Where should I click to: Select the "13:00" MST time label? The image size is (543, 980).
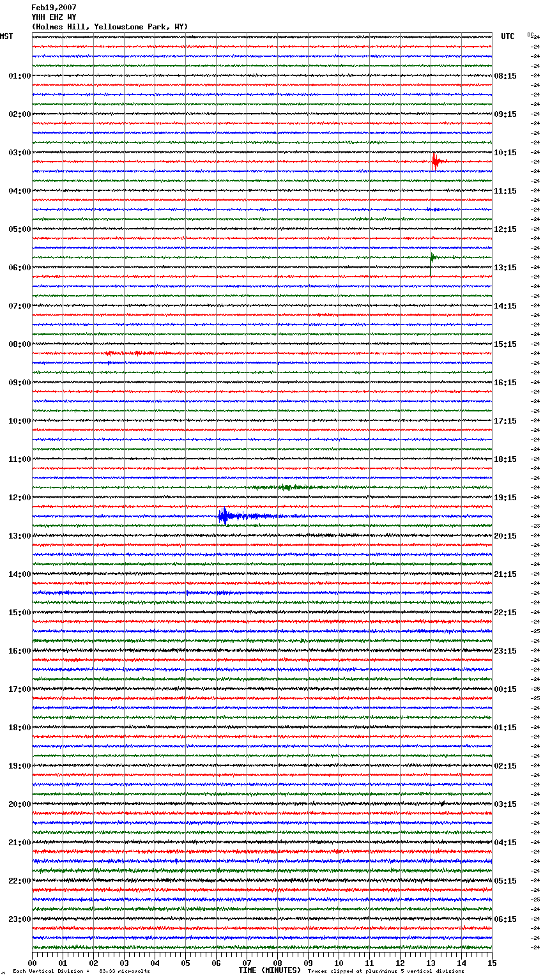20,536
